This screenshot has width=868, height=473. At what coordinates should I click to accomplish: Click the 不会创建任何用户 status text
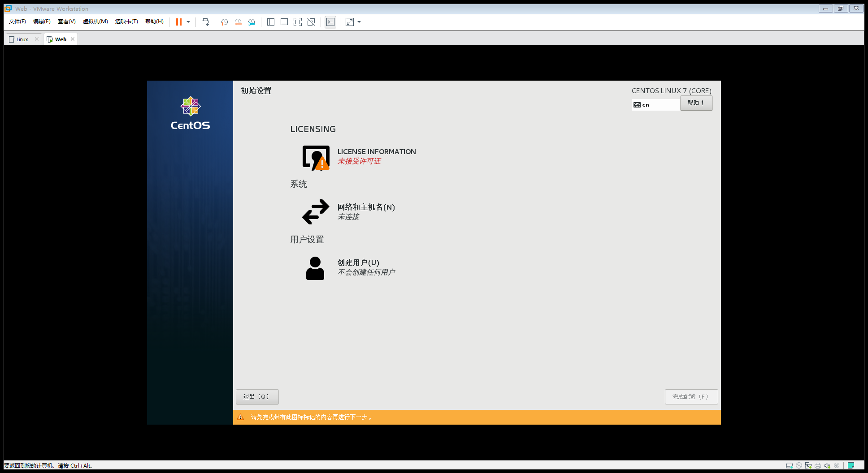[366, 272]
